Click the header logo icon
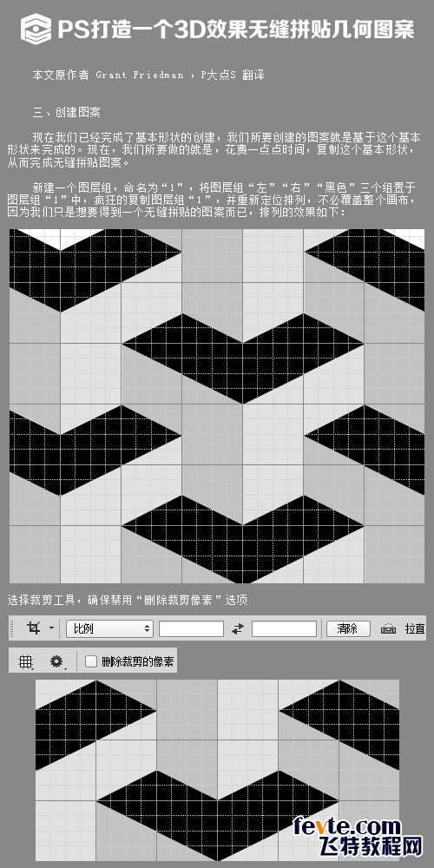The height and width of the screenshot is (868, 434). [36, 29]
